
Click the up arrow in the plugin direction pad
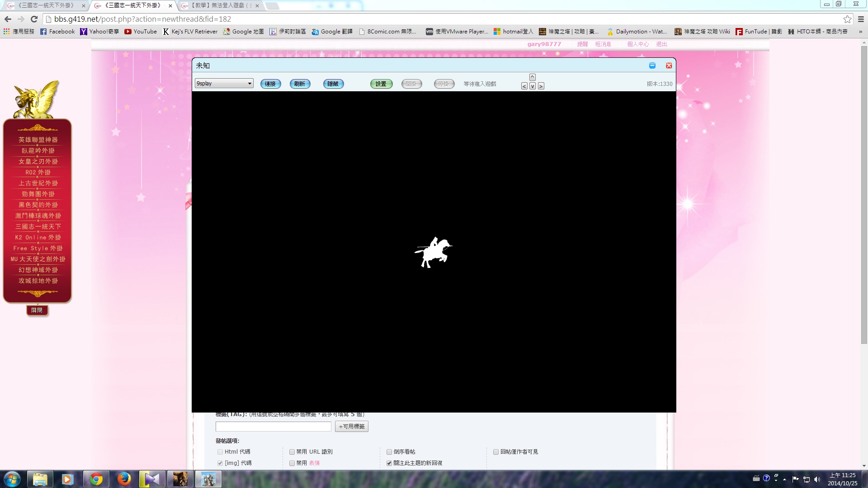(x=533, y=77)
